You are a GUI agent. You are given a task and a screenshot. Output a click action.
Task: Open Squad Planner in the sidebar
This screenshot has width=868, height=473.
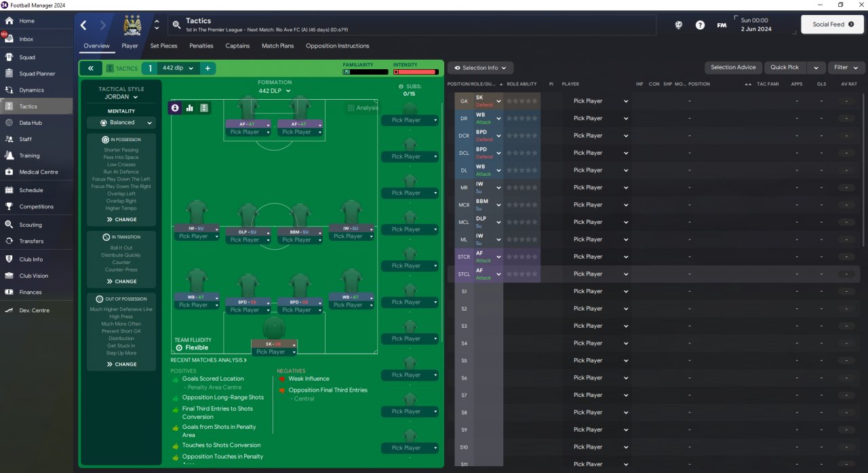tap(37, 73)
